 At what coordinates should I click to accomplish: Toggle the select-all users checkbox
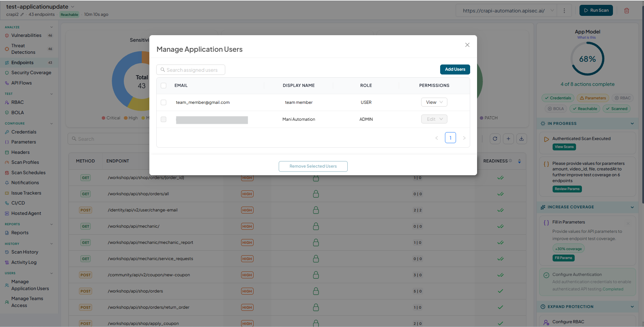pyautogui.click(x=164, y=86)
